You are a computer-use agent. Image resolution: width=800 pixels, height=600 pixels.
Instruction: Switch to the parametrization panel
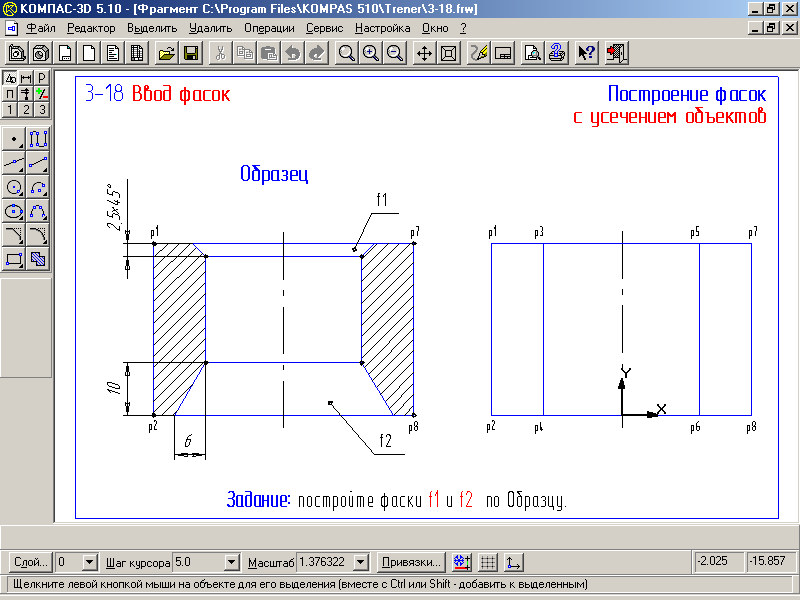tap(10, 94)
